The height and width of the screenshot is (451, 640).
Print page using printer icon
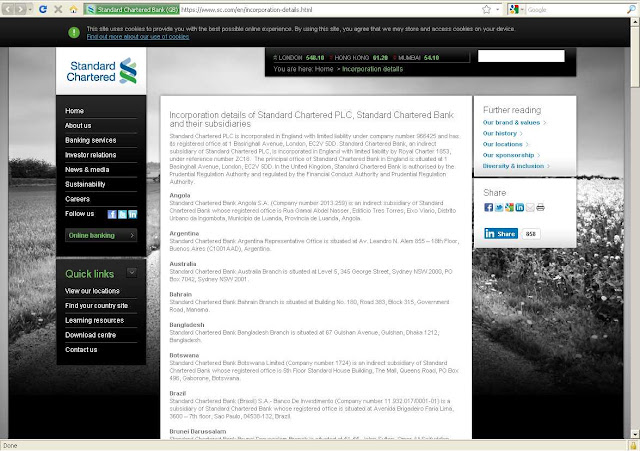click(540, 207)
